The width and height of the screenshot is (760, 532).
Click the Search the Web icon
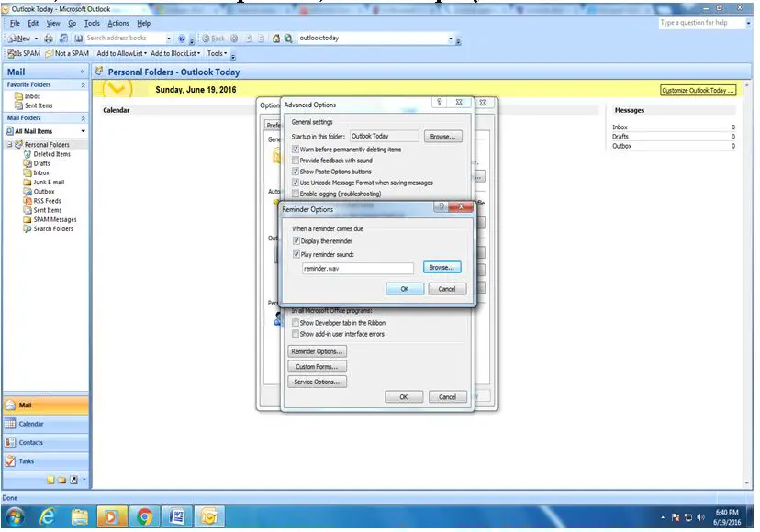coord(288,39)
